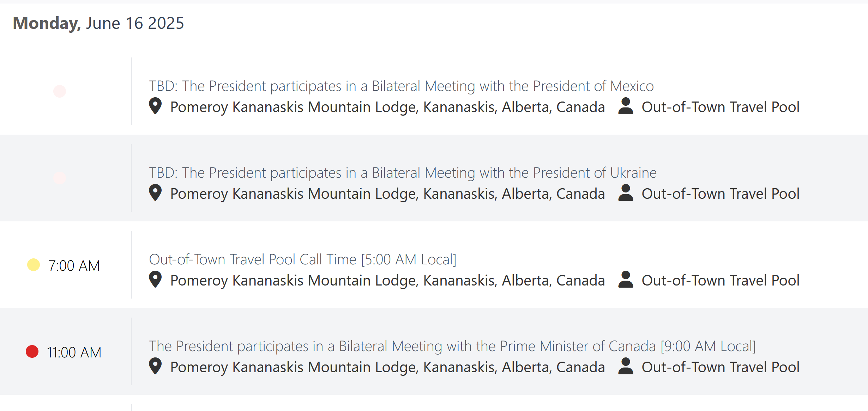Click location pin icon in Canada meeting row
The width and height of the screenshot is (868, 411).
[x=155, y=366]
